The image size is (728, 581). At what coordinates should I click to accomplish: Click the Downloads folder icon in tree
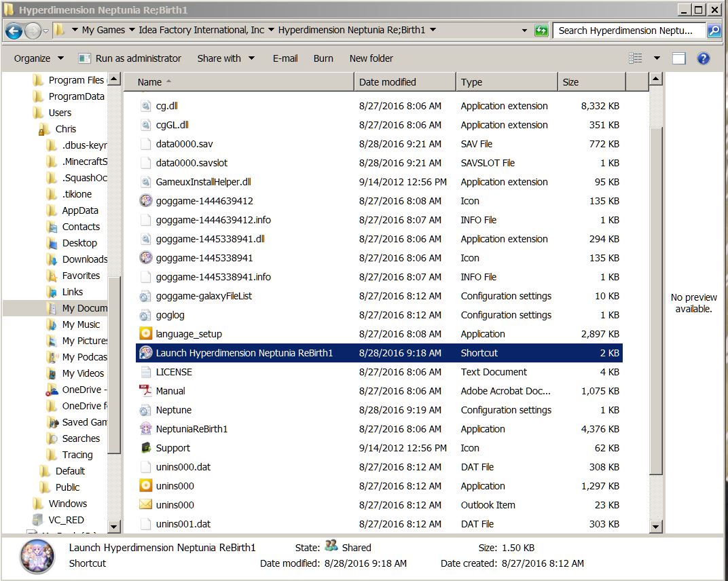coord(52,259)
